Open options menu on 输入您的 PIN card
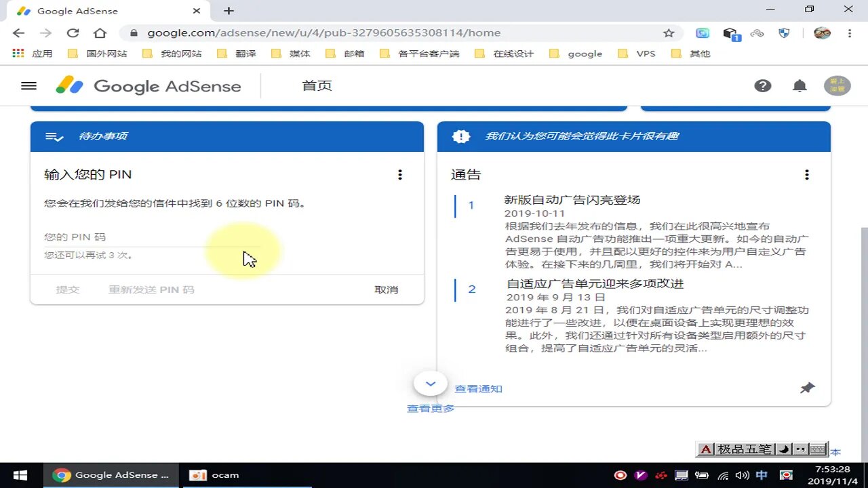The height and width of the screenshot is (488, 868). 400,175
